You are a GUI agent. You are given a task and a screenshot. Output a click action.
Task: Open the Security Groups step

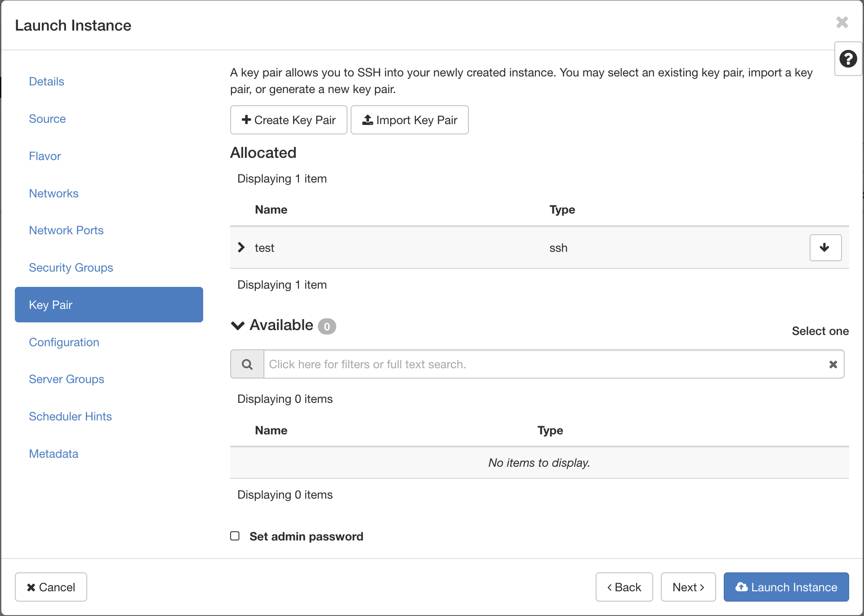coord(71,268)
